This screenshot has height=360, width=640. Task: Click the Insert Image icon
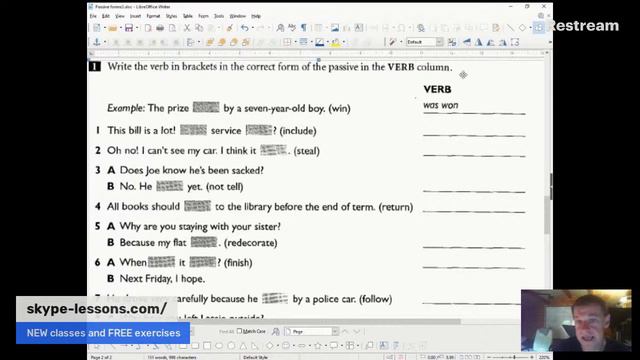coord(335,28)
